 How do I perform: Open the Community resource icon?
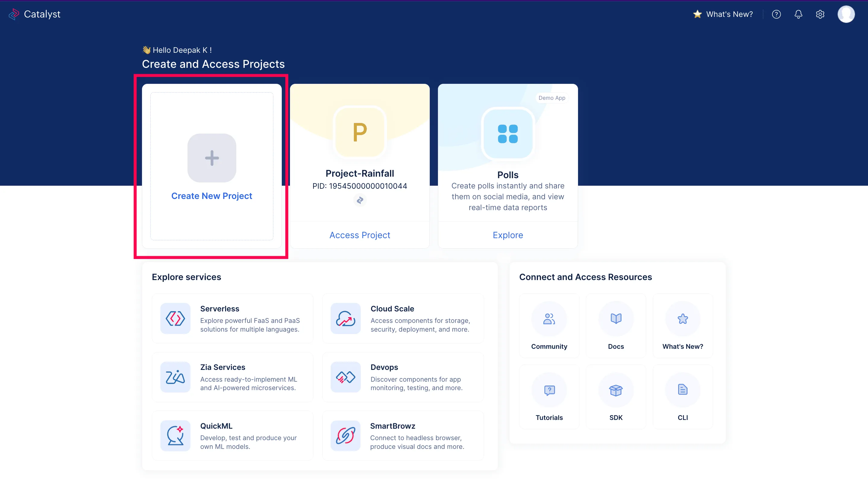[x=549, y=319]
